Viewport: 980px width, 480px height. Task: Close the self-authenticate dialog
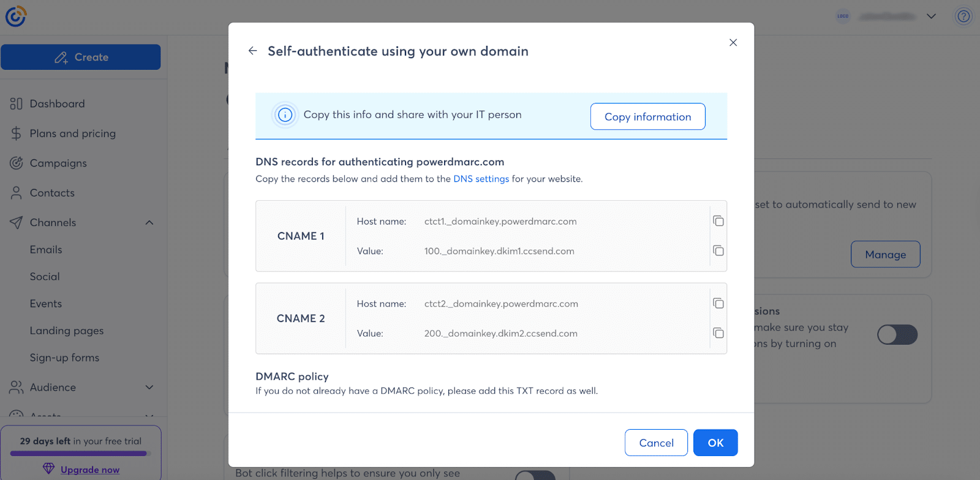[x=733, y=42]
